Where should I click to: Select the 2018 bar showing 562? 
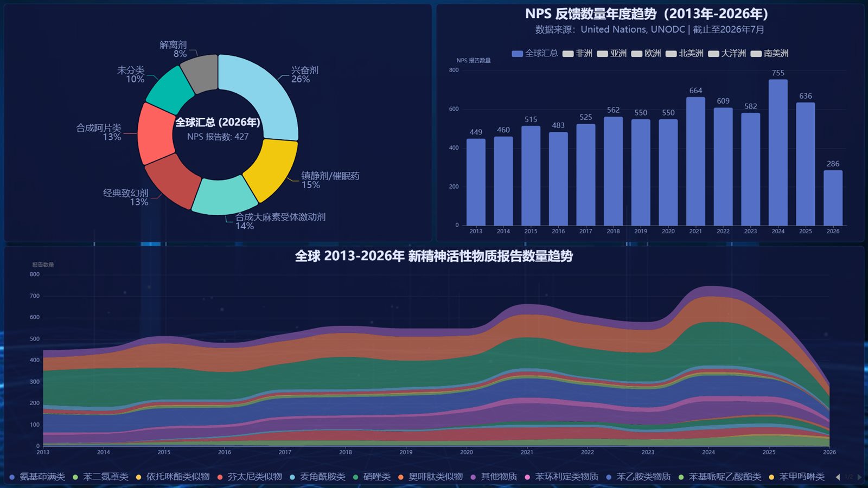point(613,171)
